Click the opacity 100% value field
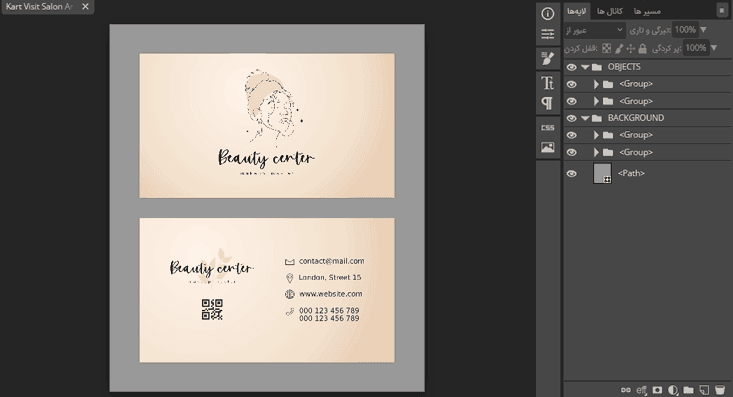This screenshot has height=397, width=733. click(x=685, y=29)
